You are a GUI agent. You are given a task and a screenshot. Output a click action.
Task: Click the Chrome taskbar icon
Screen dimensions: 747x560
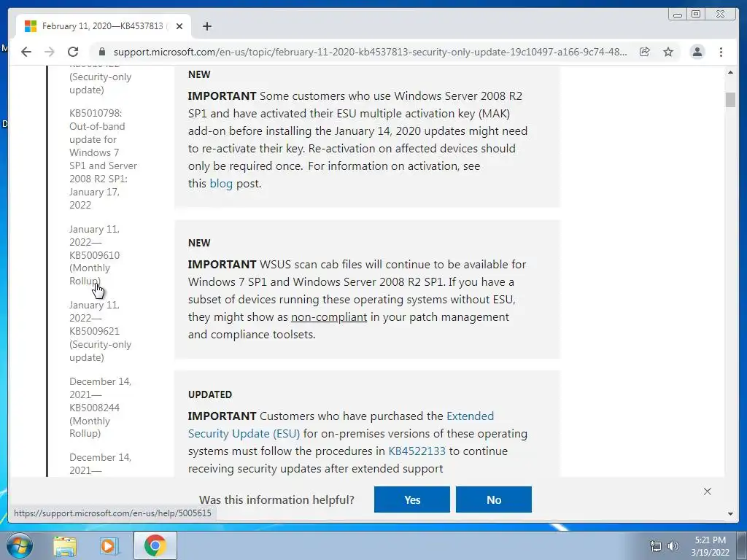click(155, 545)
